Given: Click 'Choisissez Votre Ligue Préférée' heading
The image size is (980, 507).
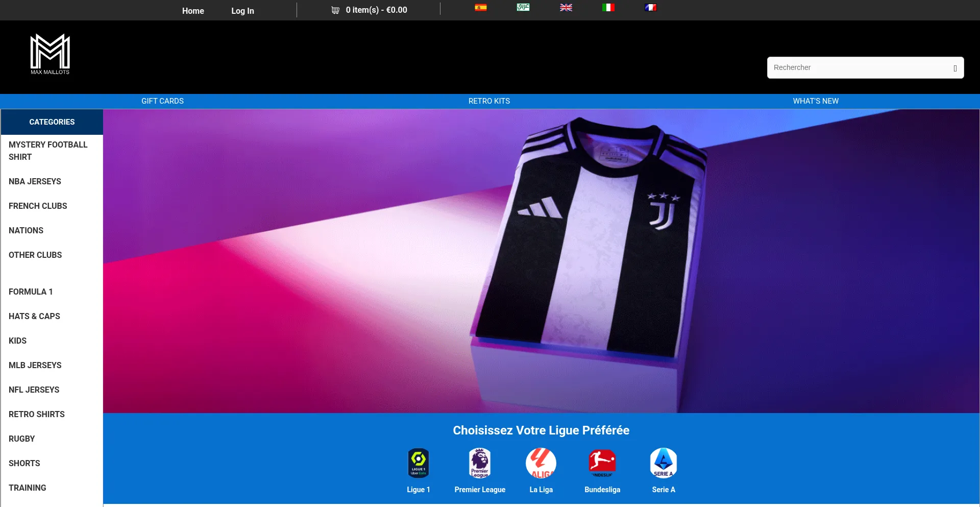Looking at the screenshot, I should coord(541,430).
